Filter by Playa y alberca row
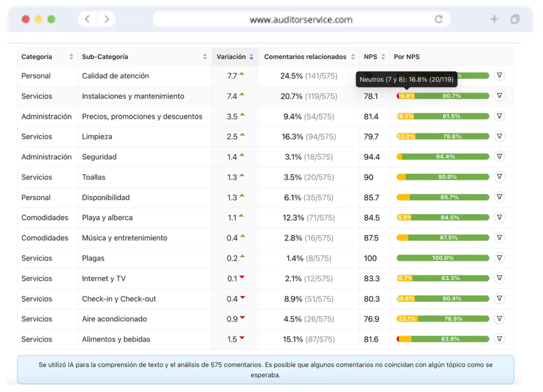This screenshot has width=543, height=392. (x=500, y=217)
